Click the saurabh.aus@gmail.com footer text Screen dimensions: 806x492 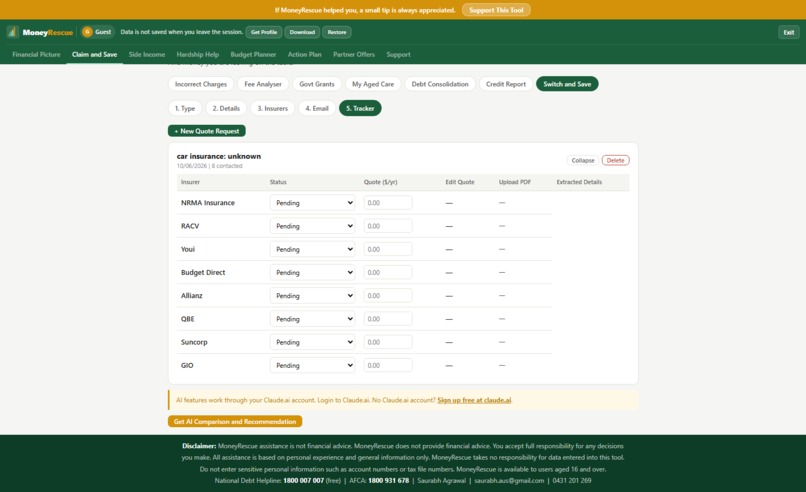(509, 481)
